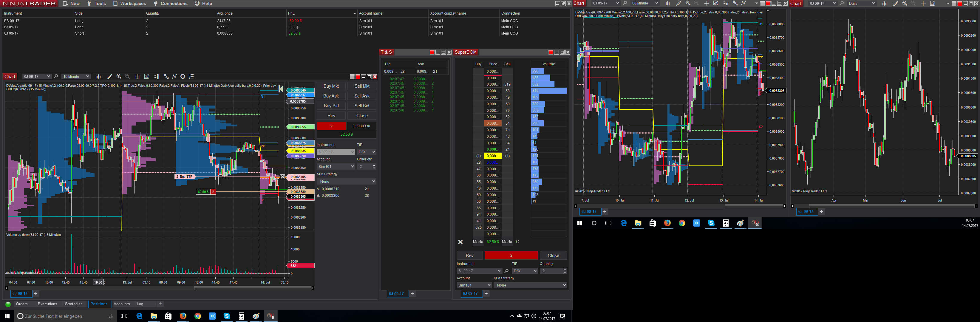Toggle Chart Trader panel in 15 Minute chart
This screenshot has height=322, width=980.
click(157, 76)
